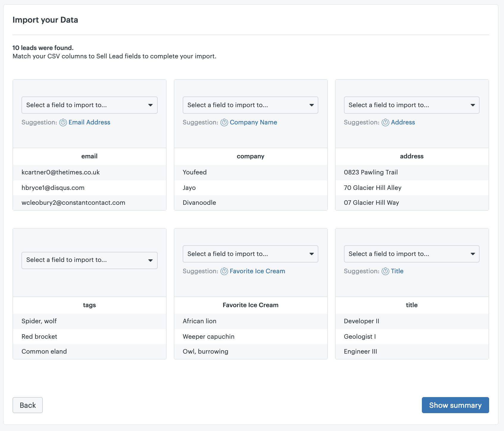Viewport: 504px width, 431px height.
Task: Apply the Title suggestion link
Action: (397, 271)
